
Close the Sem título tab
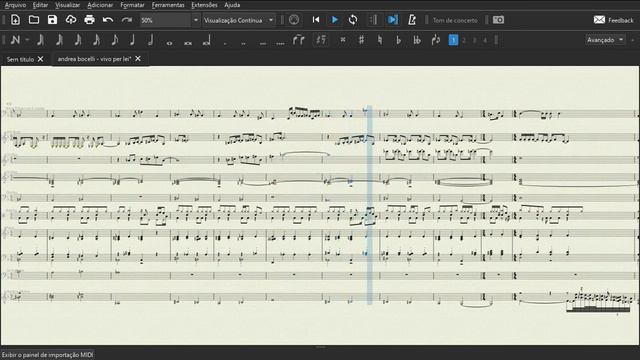[x=40, y=59]
